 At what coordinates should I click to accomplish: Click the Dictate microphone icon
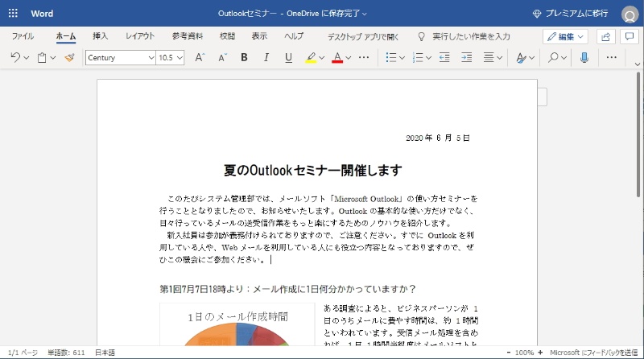pyautogui.click(x=584, y=58)
